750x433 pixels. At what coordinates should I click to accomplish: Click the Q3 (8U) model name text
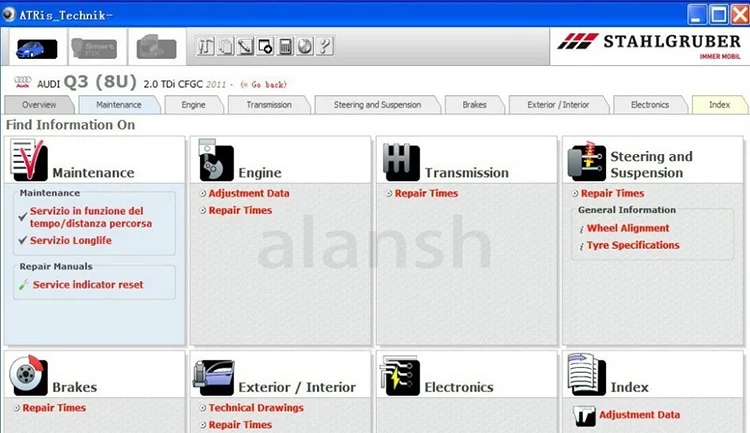tap(100, 82)
